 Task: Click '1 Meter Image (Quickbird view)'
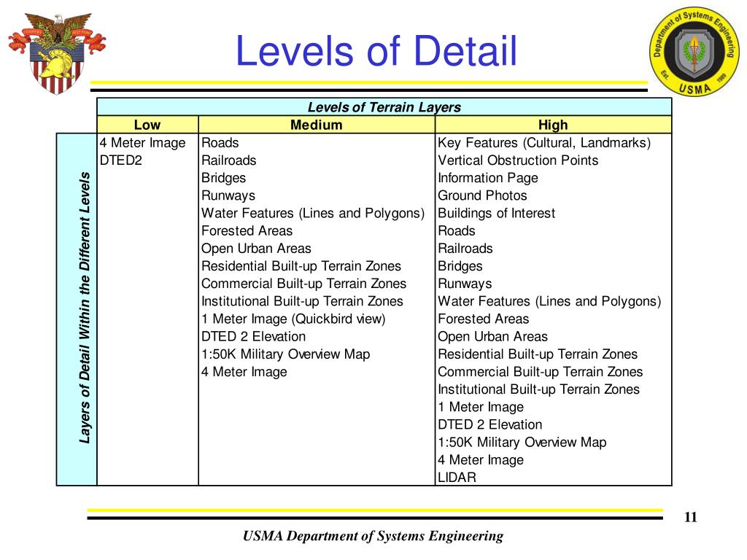pyautogui.click(x=293, y=319)
